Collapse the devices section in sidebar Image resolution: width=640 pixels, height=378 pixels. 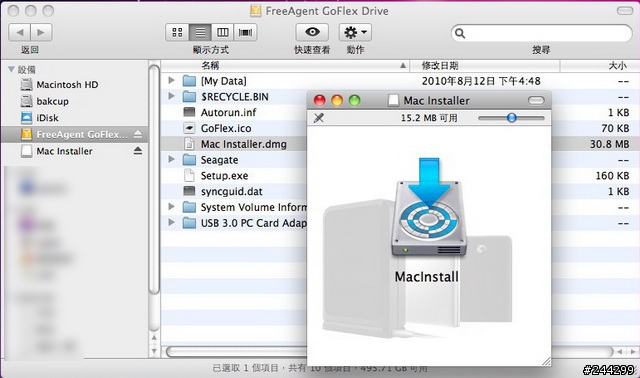[11, 69]
